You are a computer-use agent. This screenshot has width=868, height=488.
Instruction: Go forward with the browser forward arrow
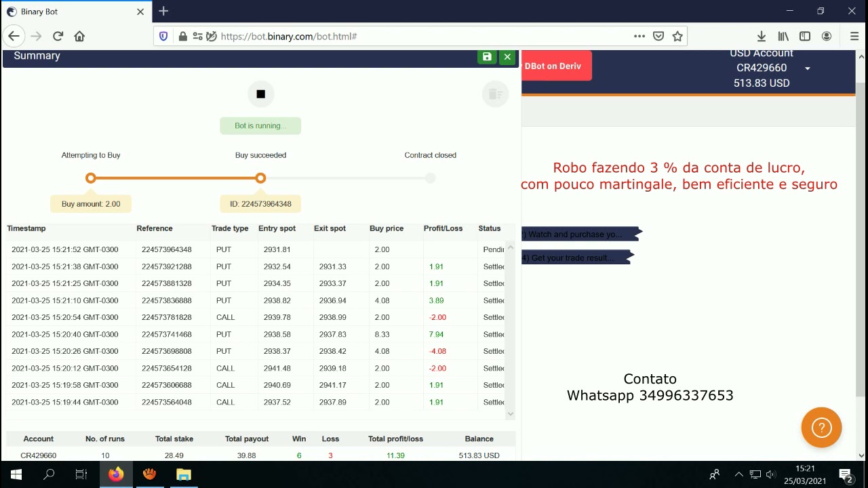pyautogui.click(x=36, y=37)
